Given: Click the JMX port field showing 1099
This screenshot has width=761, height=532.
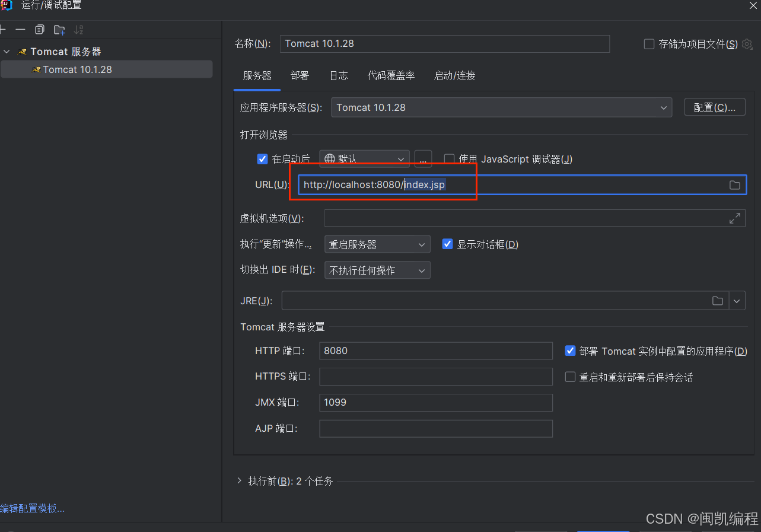Looking at the screenshot, I should [436, 403].
